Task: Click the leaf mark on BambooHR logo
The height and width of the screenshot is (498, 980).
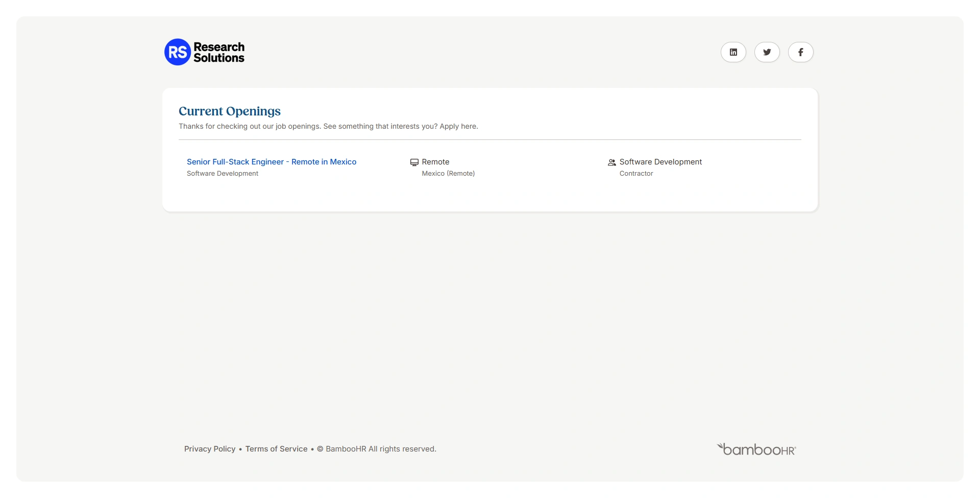Action: [720, 446]
